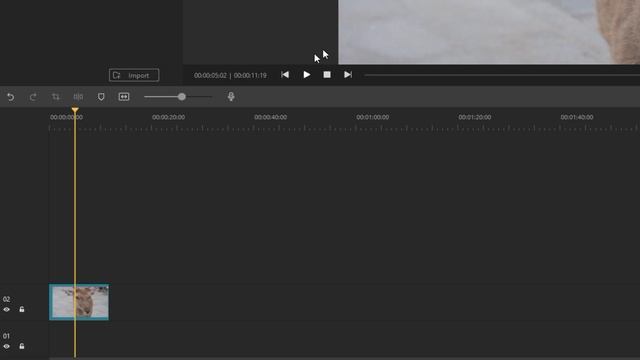The height and width of the screenshot is (360, 640).
Task: Add a marker with shield icon
Action: [101, 97]
